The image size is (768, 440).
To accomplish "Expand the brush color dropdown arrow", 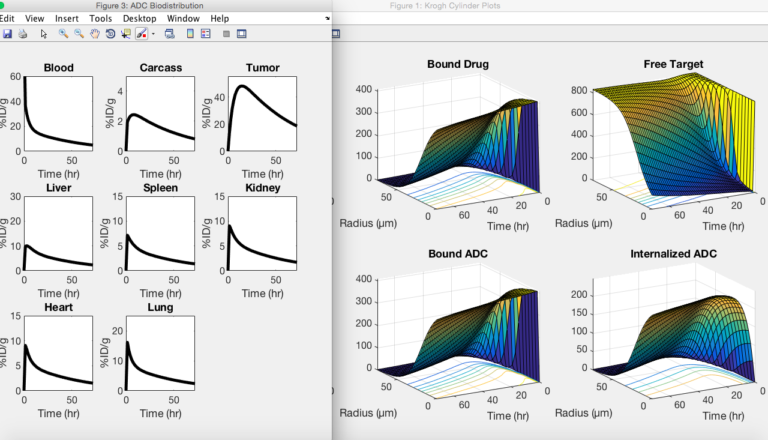I will 153,34.
